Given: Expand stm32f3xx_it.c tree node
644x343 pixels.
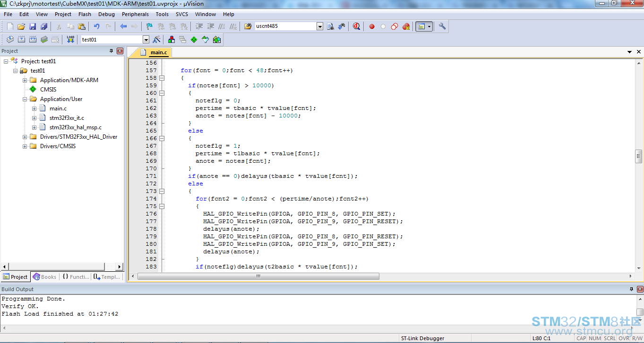Looking at the screenshot, I should tap(34, 118).
